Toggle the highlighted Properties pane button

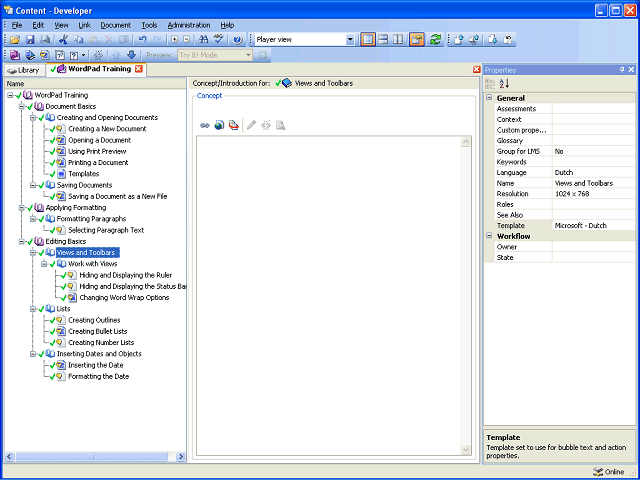[x=417, y=40]
